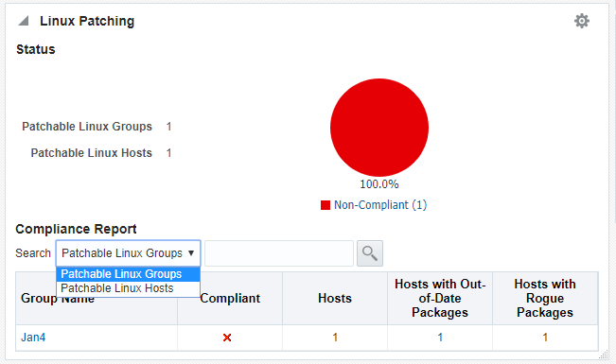This screenshot has width=616, height=364.
Task: Click the panel resize grip corner
Action: (x=603, y=355)
